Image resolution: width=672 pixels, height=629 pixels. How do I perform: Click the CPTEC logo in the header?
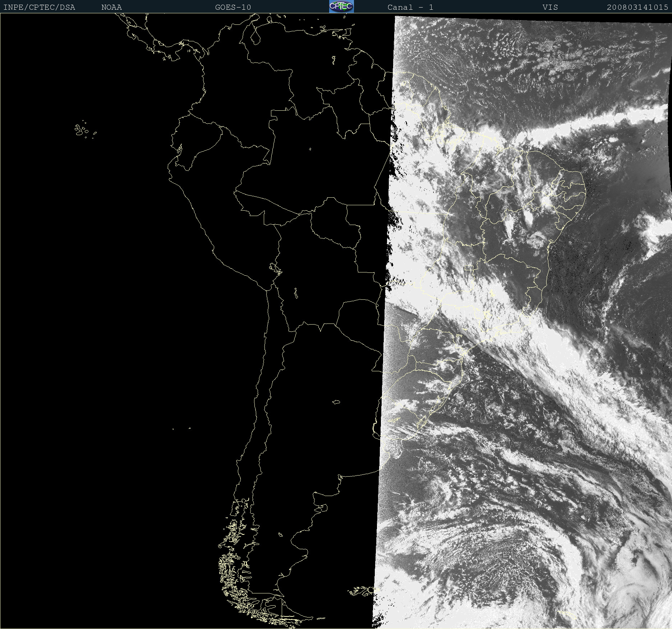pos(341,6)
